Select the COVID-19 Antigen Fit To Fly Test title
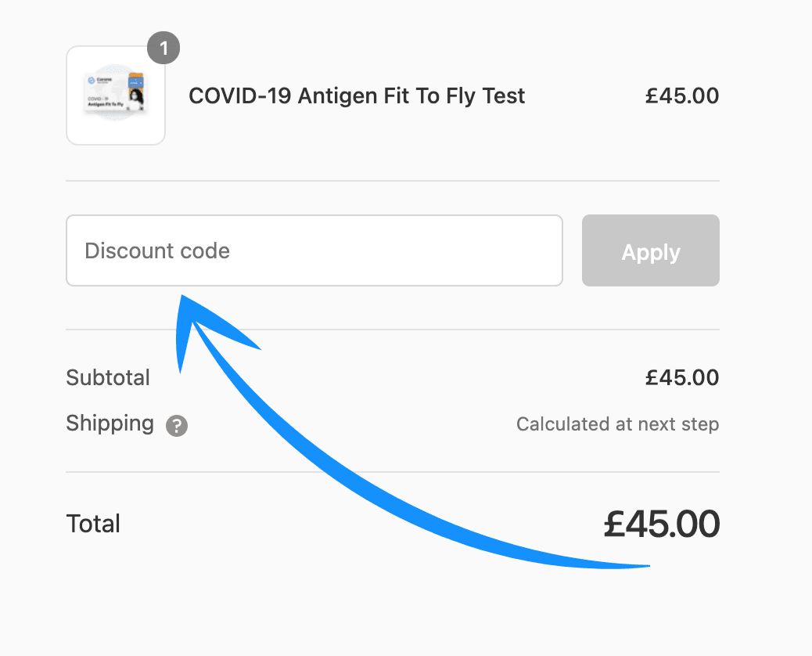The image size is (812, 656). (357, 96)
